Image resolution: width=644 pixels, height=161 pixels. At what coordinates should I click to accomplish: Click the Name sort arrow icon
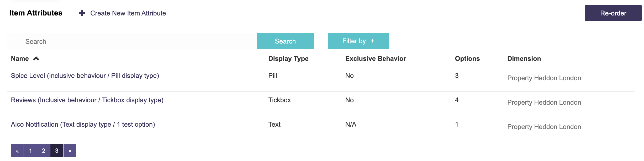pyautogui.click(x=36, y=58)
